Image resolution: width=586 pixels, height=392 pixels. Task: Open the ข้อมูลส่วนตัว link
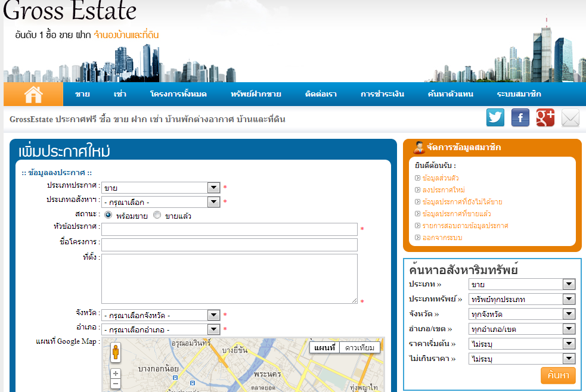pyautogui.click(x=441, y=178)
